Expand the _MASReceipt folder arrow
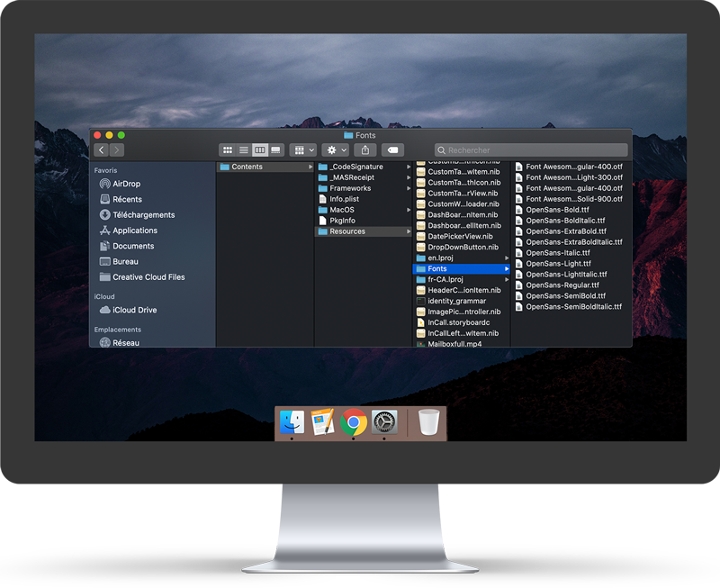Viewport: 720px width, 588px height. tap(409, 177)
